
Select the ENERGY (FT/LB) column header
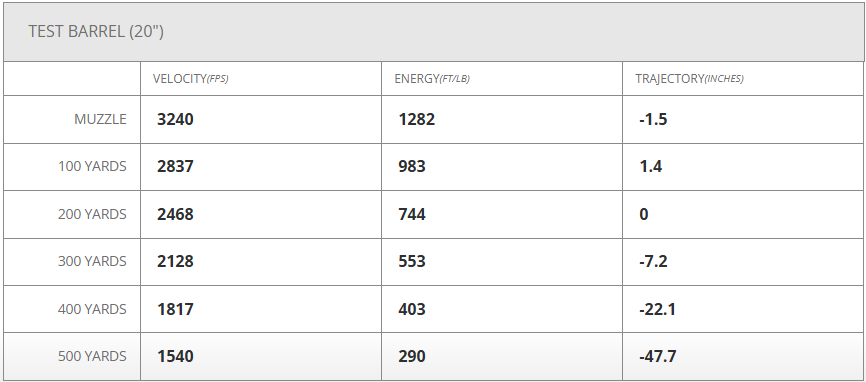pyautogui.click(x=432, y=79)
